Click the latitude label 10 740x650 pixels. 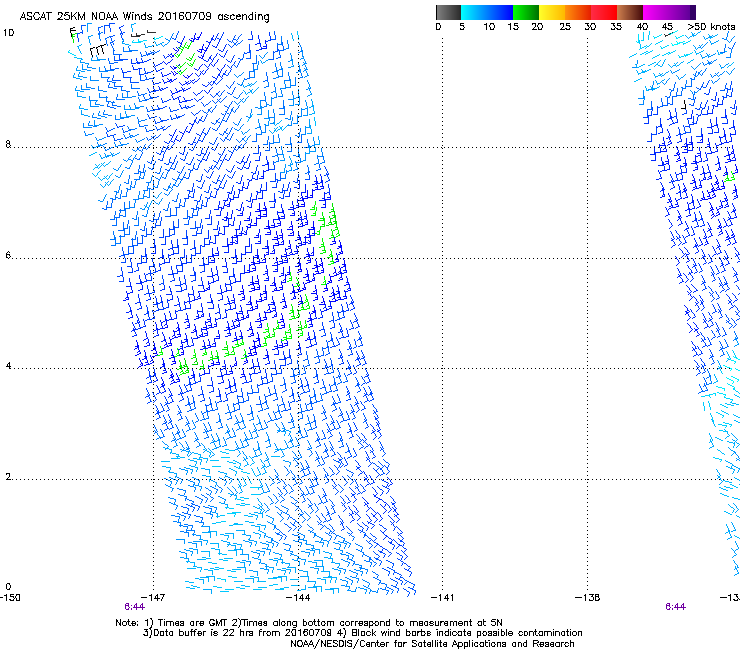coord(8,33)
